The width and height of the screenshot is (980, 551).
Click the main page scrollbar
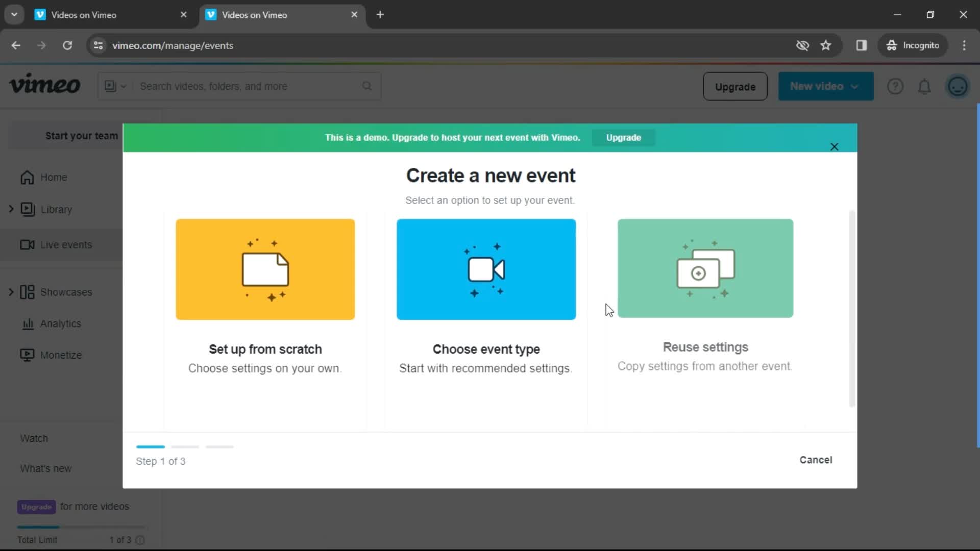(x=977, y=275)
